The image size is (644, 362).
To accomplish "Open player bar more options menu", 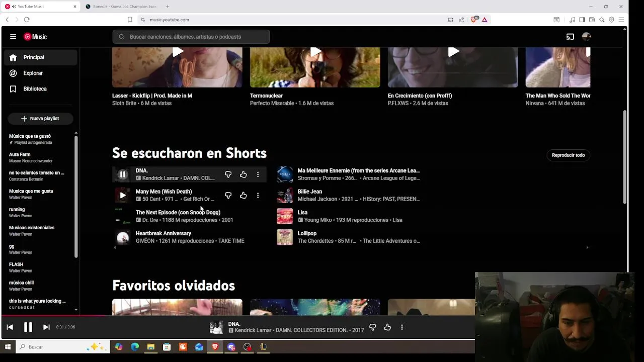I will point(402,327).
